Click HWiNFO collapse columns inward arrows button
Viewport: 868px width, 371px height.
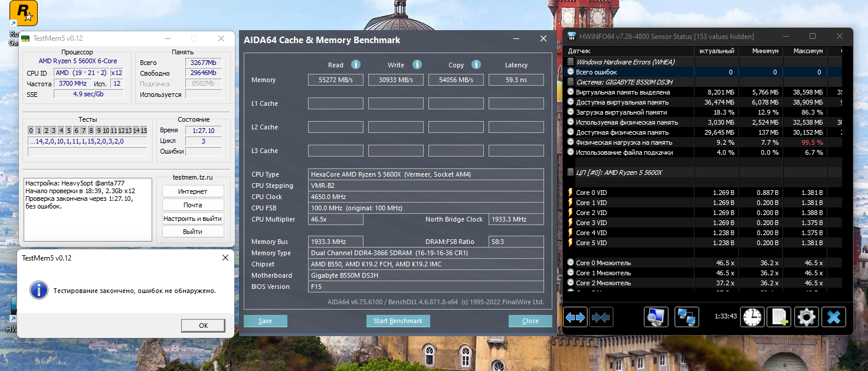(x=601, y=317)
